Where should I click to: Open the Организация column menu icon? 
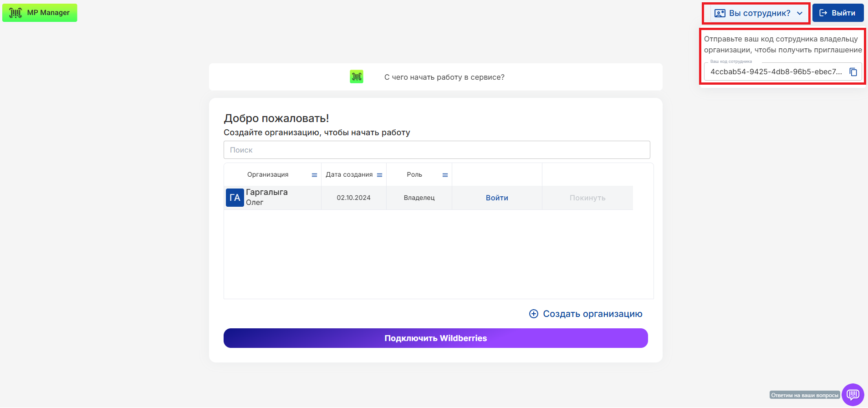[314, 175]
